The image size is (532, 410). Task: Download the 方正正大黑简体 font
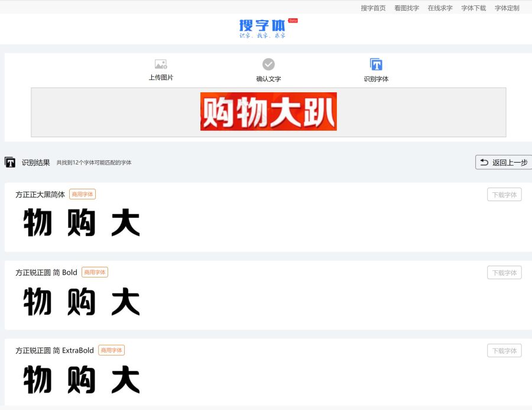point(504,195)
